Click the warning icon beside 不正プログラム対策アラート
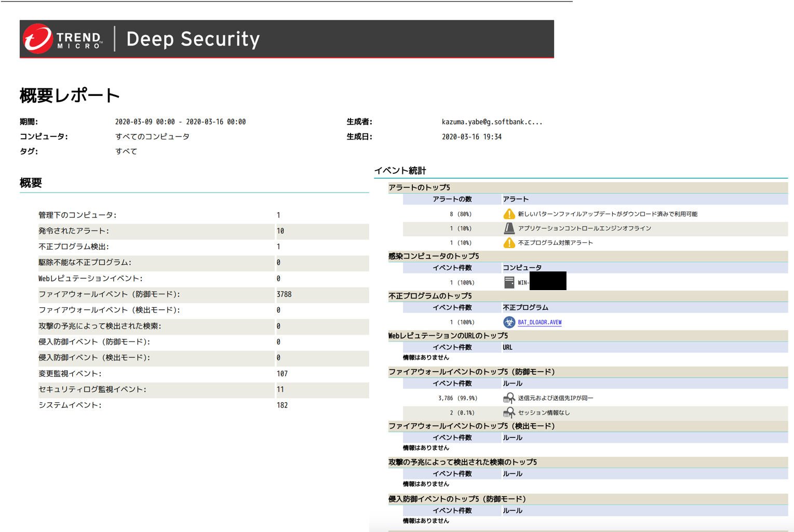Image resolution: width=794 pixels, height=532 pixels. (509, 243)
